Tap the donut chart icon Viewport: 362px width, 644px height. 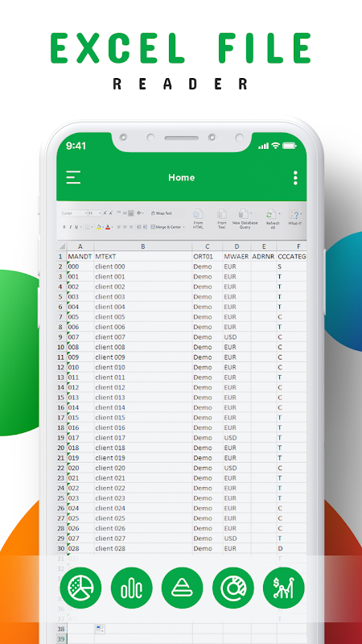click(x=233, y=588)
